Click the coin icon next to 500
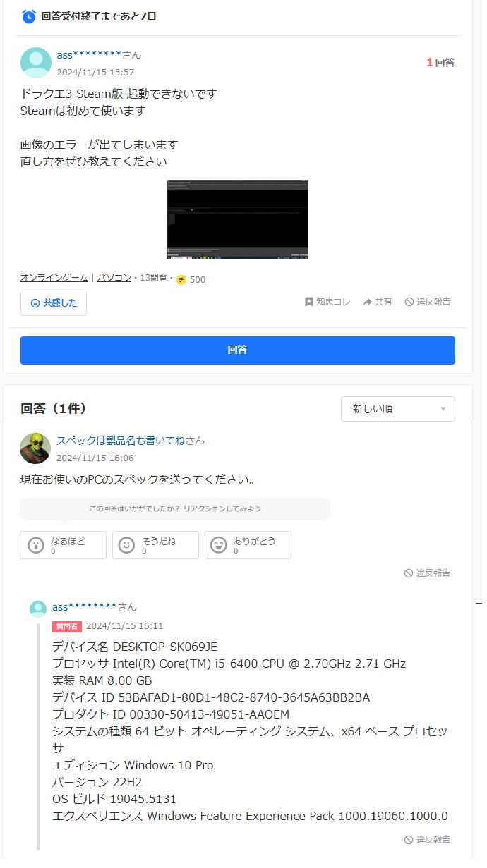487x868 pixels. [x=181, y=279]
